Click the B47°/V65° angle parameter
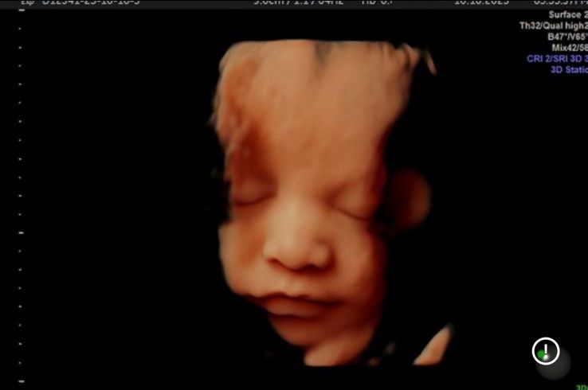The width and height of the screenshot is (588, 390). [566, 37]
